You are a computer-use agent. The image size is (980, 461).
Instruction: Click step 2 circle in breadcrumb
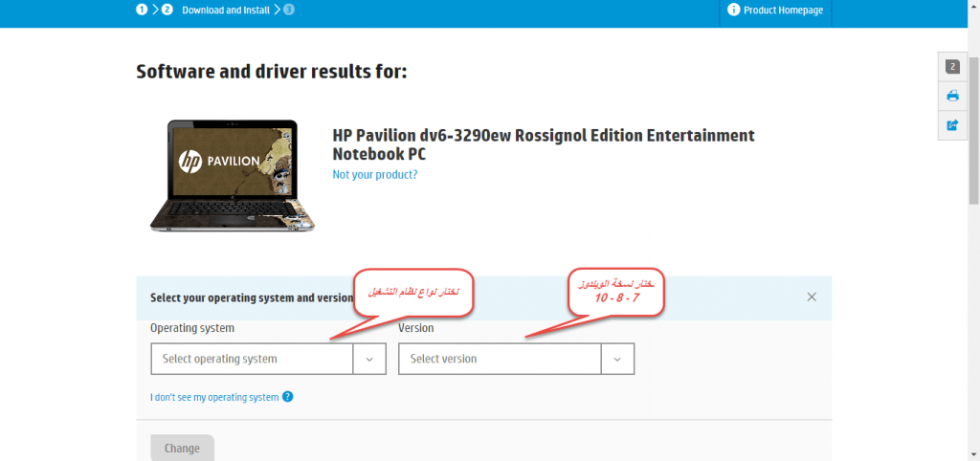[x=167, y=10]
